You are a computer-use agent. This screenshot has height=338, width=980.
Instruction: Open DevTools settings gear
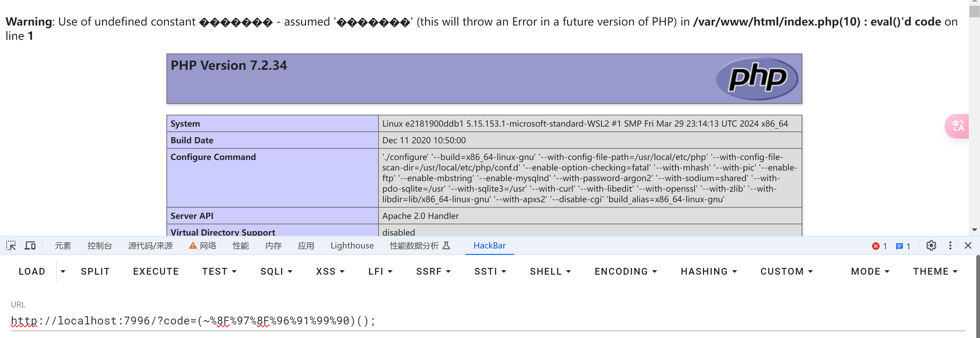(x=931, y=245)
